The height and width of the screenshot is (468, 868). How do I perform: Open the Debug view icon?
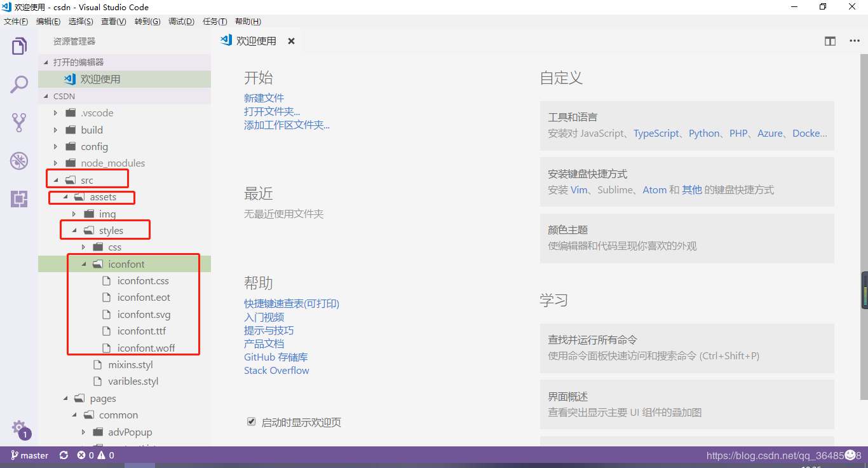[x=18, y=161]
